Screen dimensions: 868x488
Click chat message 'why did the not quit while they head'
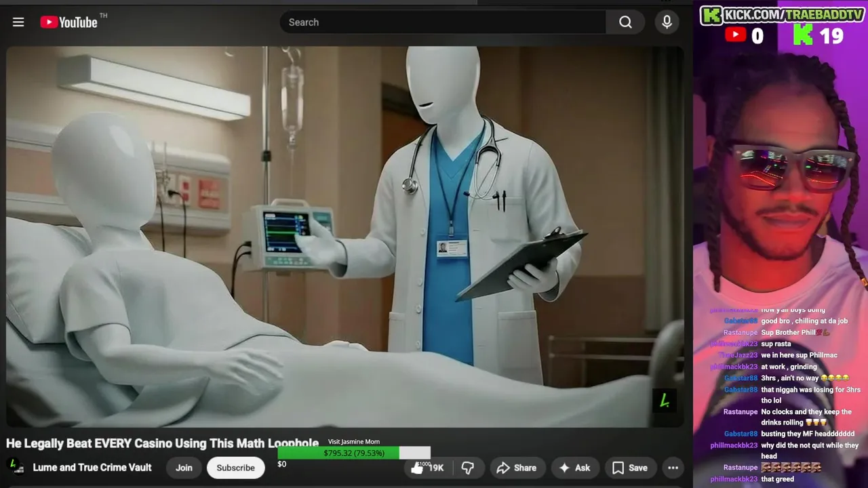[x=810, y=451]
